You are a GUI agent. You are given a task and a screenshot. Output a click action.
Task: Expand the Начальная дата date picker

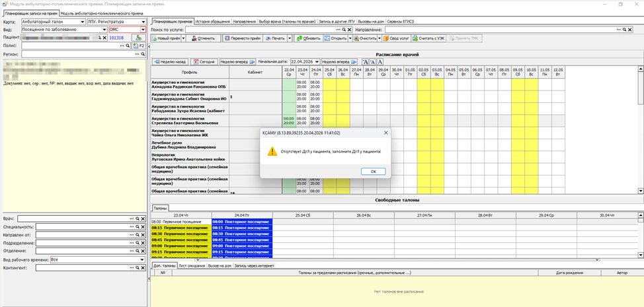click(317, 61)
